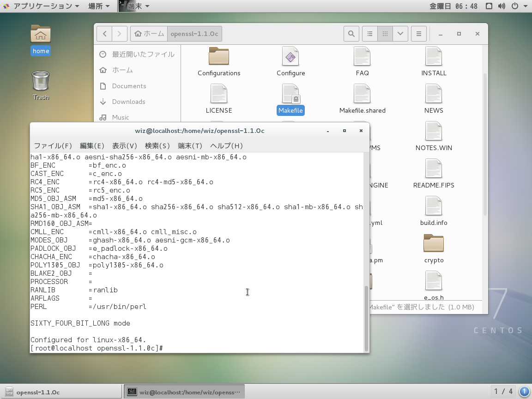Viewport: 532px width, 399px height.
Task: Click the terminal prompt line
Action: (x=97, y=348)
